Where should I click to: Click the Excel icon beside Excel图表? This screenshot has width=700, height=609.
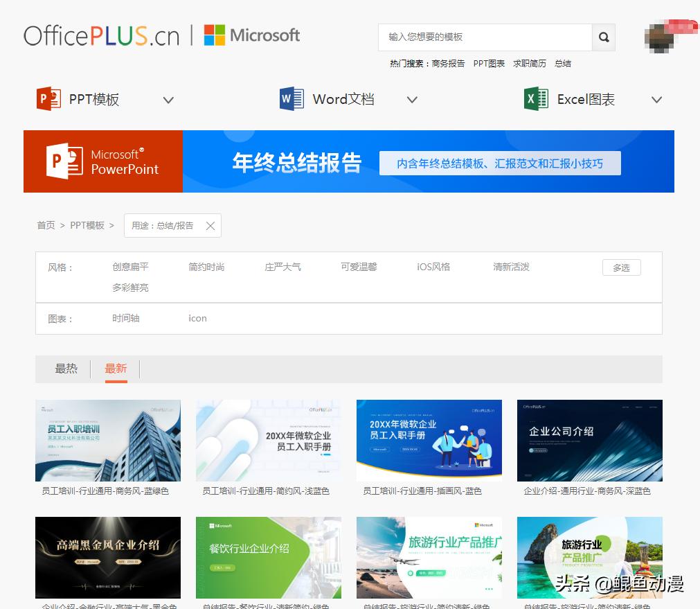coord(536,99)
